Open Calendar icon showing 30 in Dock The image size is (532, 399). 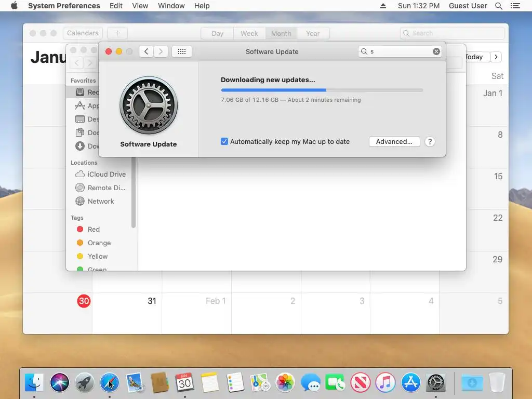(x=184, y=382)
